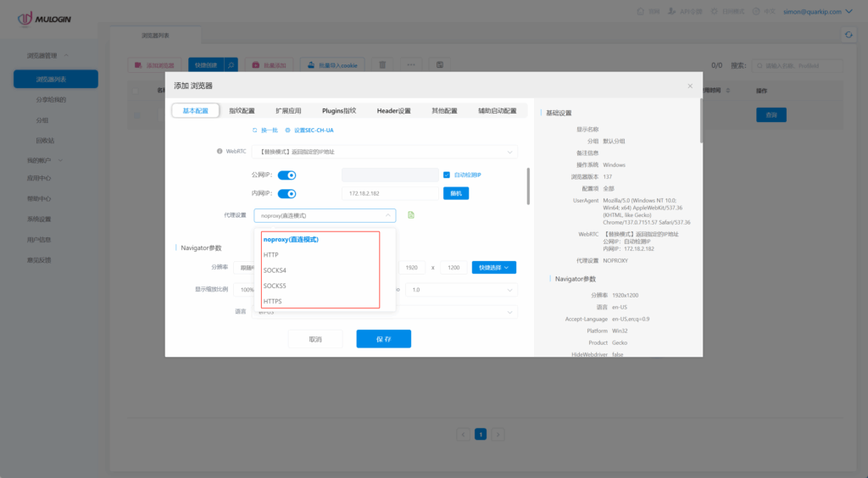Click the 添加浏览器 button in toolbar
This screenshot has width=868, height=478.
pos(154,64)
